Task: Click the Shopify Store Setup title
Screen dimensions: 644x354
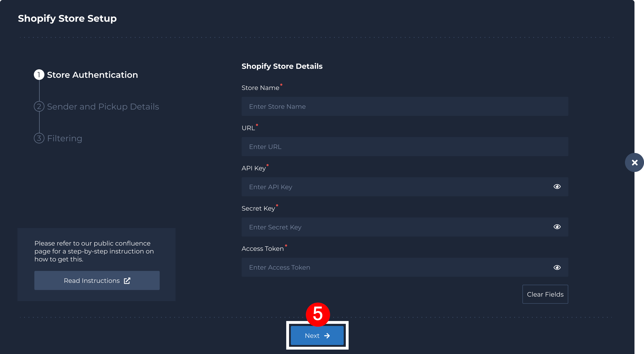Action: [x=67, y=19]
